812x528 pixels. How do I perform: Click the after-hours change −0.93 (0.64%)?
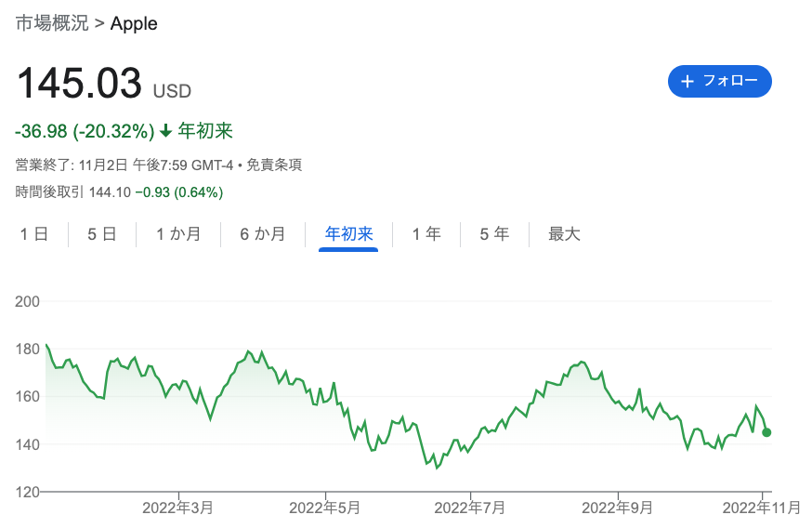[x=179, y=192]
